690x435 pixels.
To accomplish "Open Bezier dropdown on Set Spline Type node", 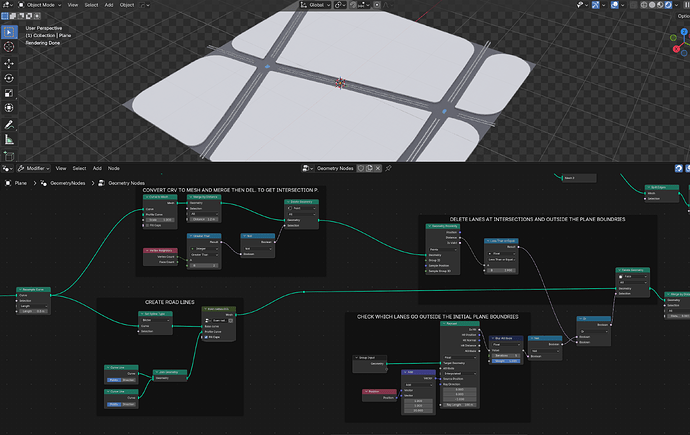I will click(x=156, y=320).
